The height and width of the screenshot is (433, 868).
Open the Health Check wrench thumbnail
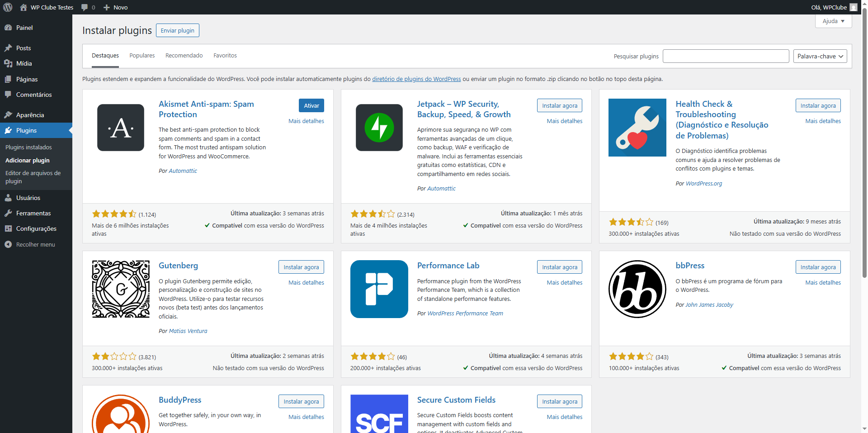[x=637, y=128]
